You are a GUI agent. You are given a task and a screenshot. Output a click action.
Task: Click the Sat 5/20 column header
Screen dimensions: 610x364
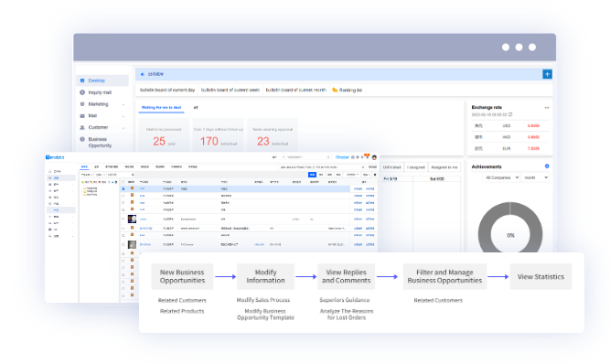click(x=436, y=179)
